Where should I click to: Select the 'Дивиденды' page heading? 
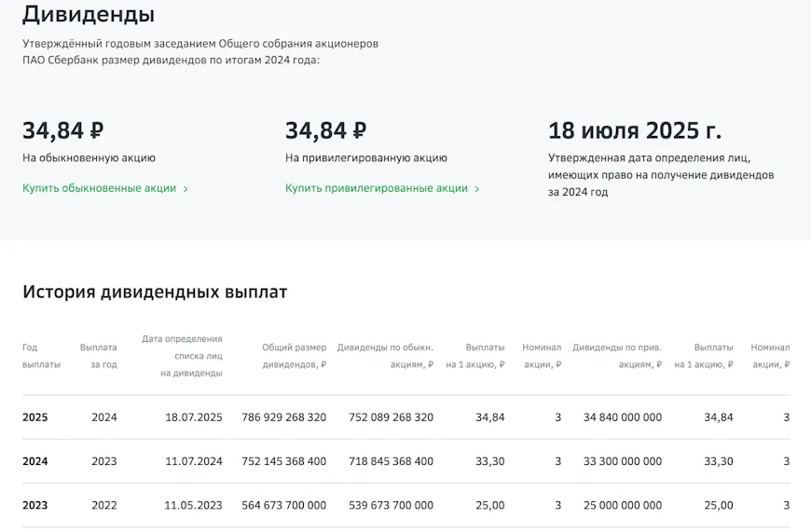pos(89,14)
